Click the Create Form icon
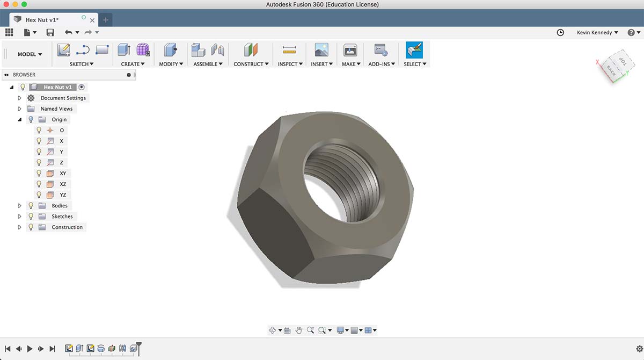 tap(143, 50)
